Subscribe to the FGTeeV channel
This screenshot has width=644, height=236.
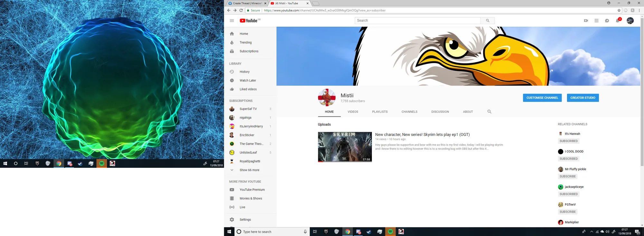coord(567,212)
